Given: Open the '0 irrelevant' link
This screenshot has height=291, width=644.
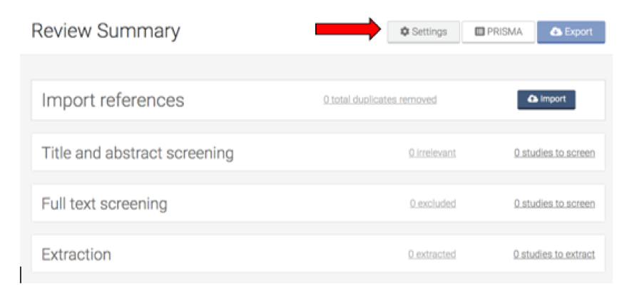Looking at the screenshot, I should [x=432, y=153].
